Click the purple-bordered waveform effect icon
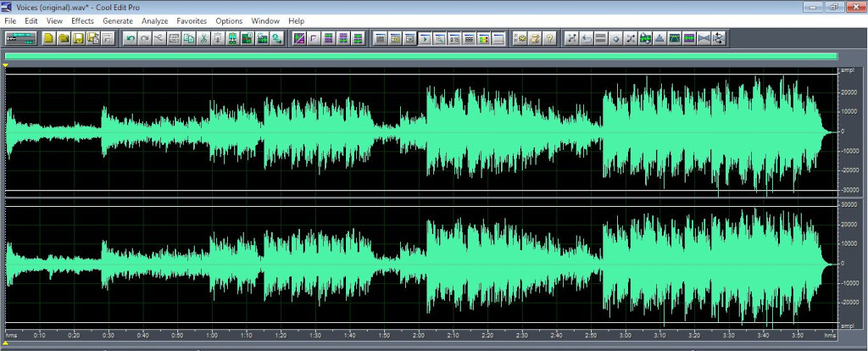This screenshot has height=351, width=868. (x=689, y=38)
